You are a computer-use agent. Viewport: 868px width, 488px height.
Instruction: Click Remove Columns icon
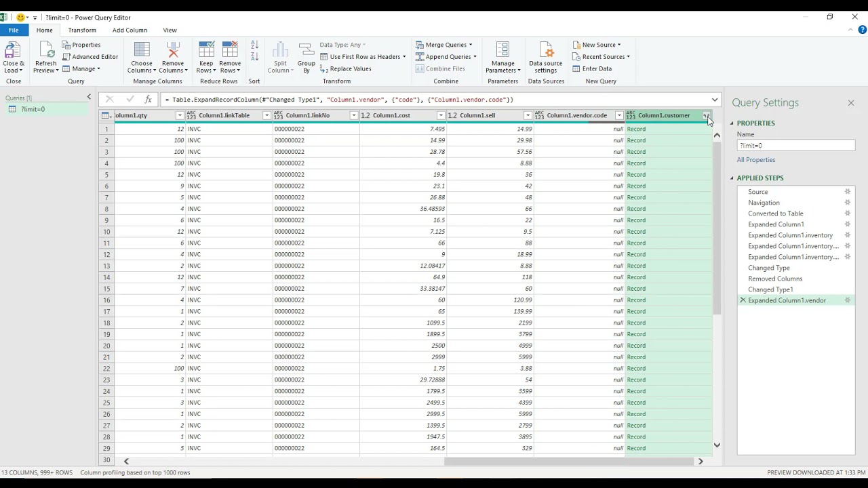173,50
